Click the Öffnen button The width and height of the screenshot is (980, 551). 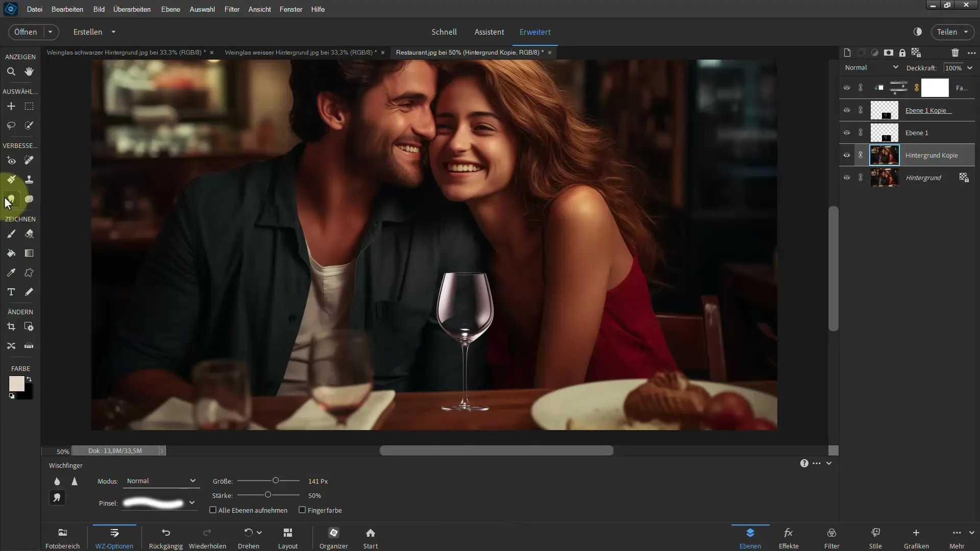(x=25, y=32)
